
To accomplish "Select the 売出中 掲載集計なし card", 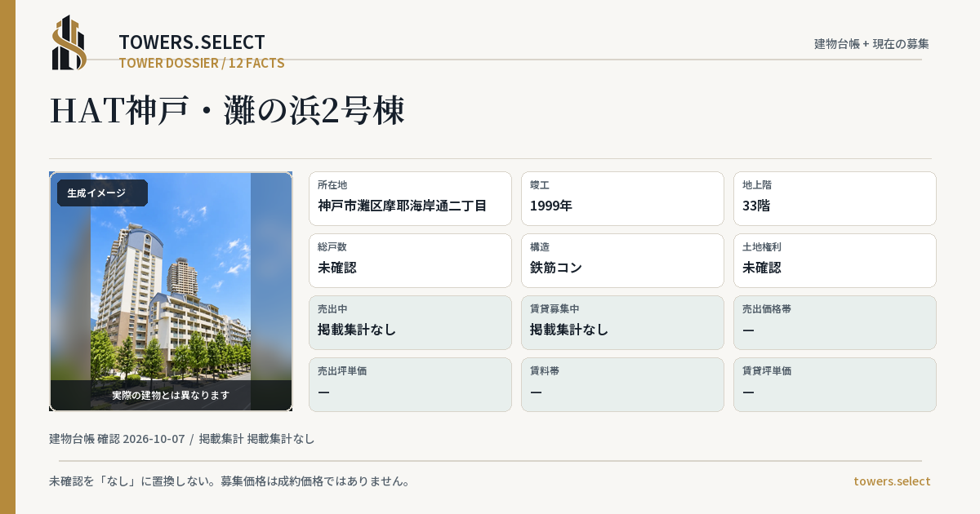I will [x=410, y=322].
